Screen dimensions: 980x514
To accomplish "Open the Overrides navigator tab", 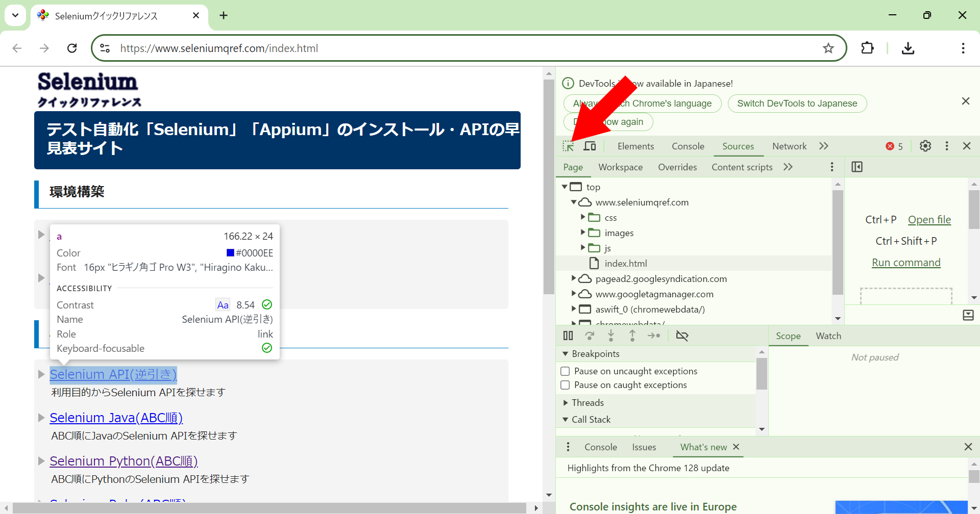I will tap(677, 167).
